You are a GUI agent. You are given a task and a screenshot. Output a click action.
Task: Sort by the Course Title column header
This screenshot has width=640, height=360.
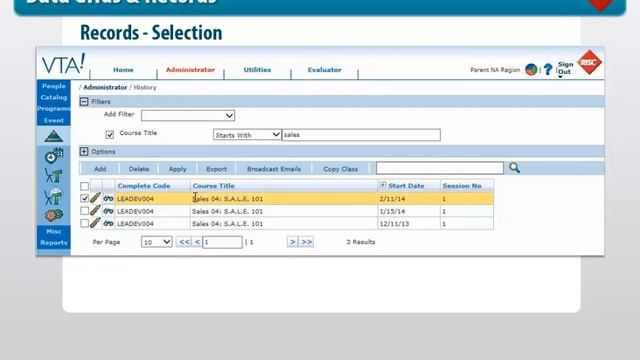pos(213,186)
